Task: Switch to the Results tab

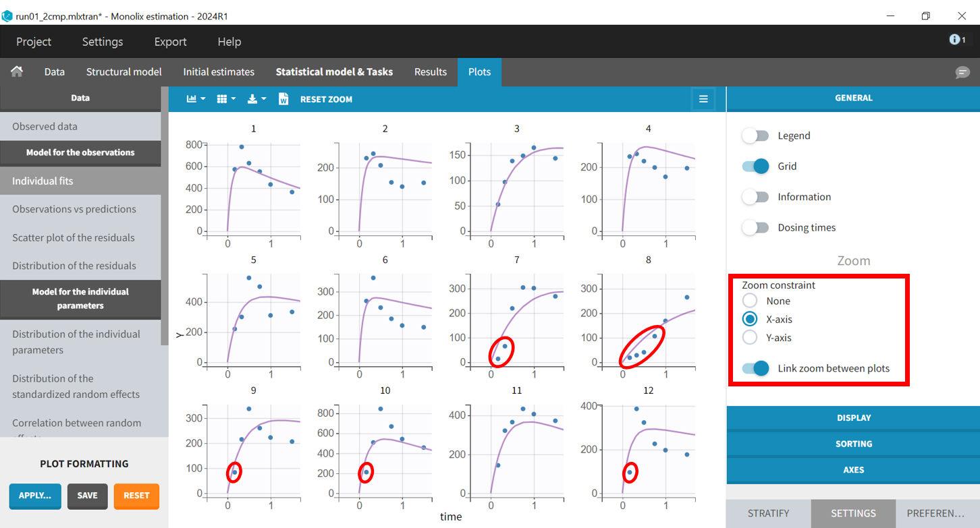Action: click(x=431, y=71)
